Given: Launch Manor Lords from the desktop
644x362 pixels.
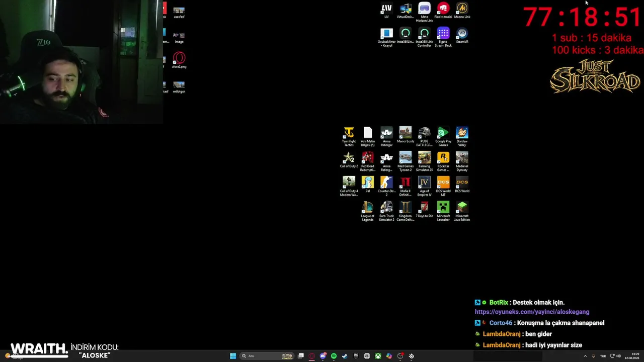Looking at the screenshot, I should pyautogui.click(x=406, y=135).
